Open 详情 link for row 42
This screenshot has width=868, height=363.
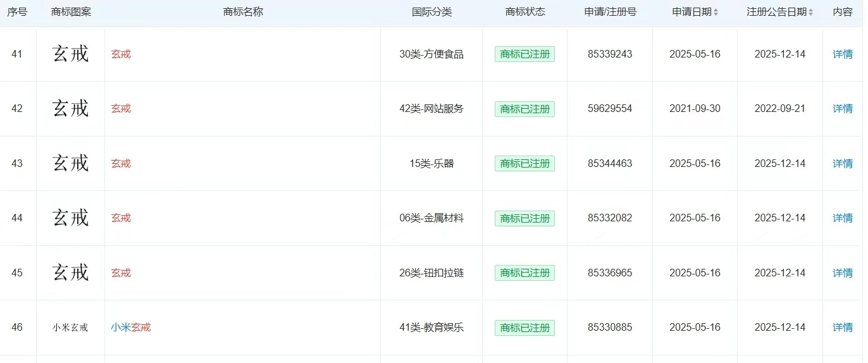[x=843, y=109]
